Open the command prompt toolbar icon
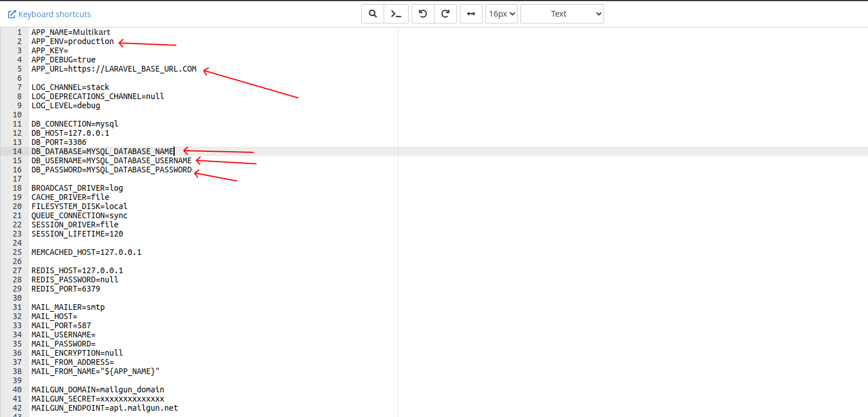 pos(396,14)
